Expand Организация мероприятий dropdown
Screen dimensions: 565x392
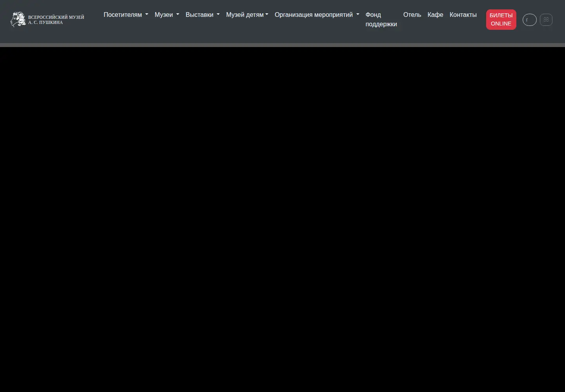pyautogui.click(x=317, y=15)
